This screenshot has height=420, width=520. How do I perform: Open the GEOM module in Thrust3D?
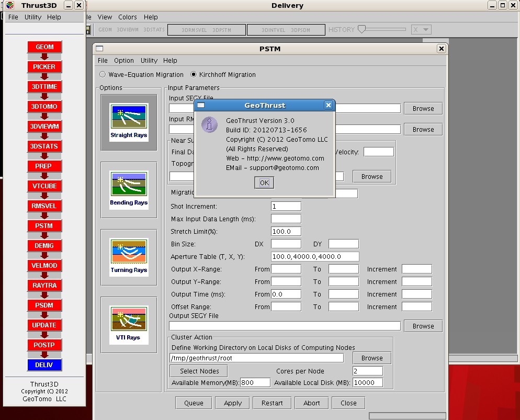[44, 47]
